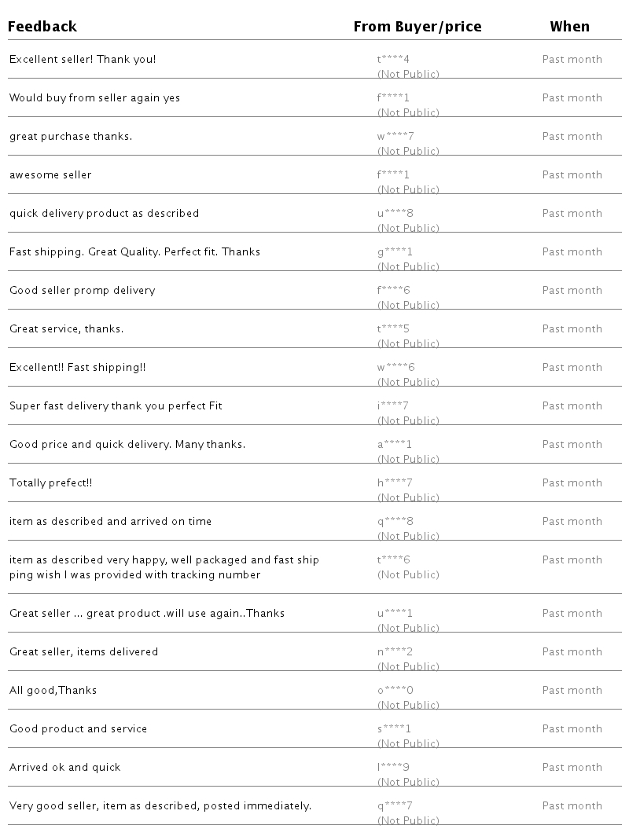Image resolution: width=629 pixels, height=840 pixels.
Task: Click 'Arrived ok and quick' feedback row
Action: (64, 768)
